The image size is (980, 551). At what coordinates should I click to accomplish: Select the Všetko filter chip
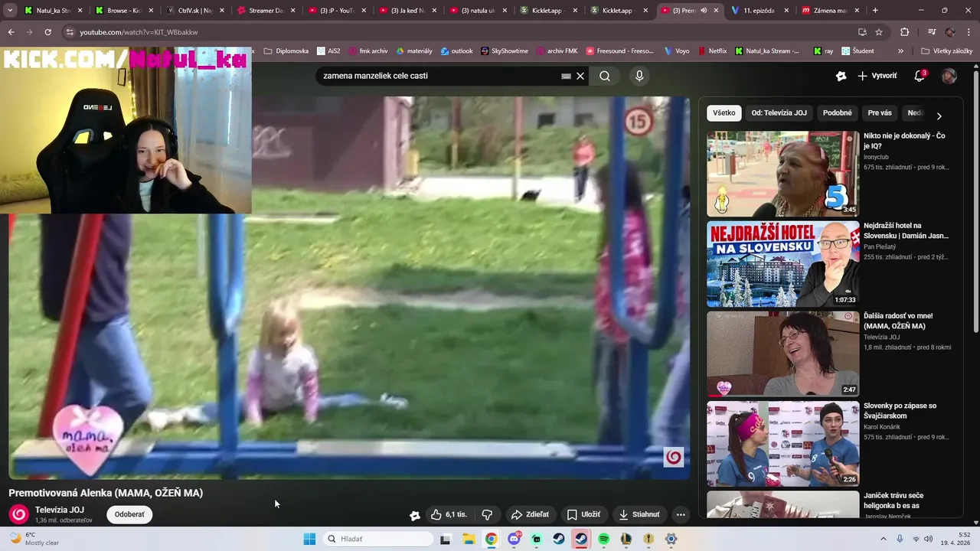[724, 112]
